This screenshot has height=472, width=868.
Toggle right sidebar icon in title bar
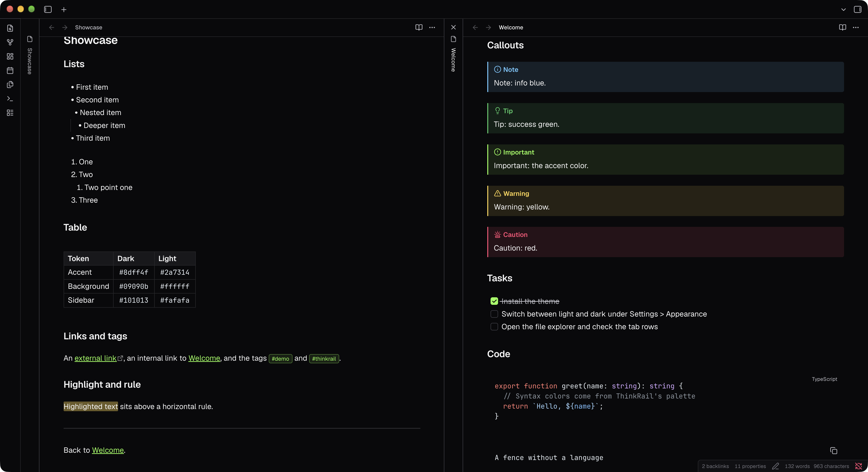point(857,9)
